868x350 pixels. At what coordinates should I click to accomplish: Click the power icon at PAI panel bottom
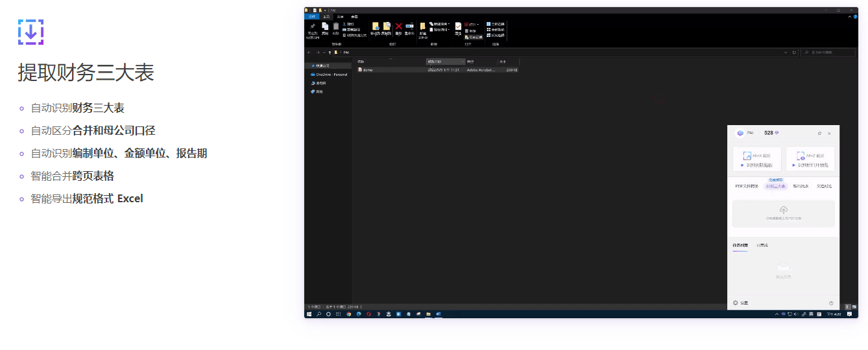831,303
